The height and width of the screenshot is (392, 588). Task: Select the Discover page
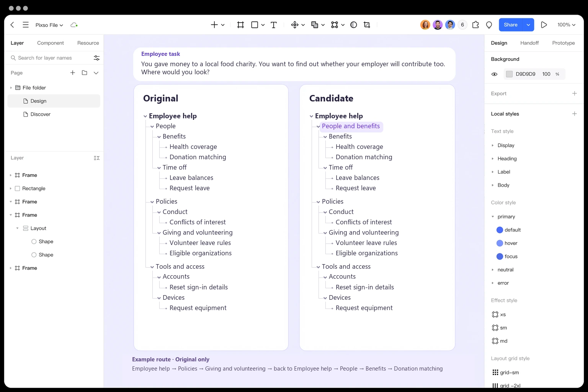54,114
